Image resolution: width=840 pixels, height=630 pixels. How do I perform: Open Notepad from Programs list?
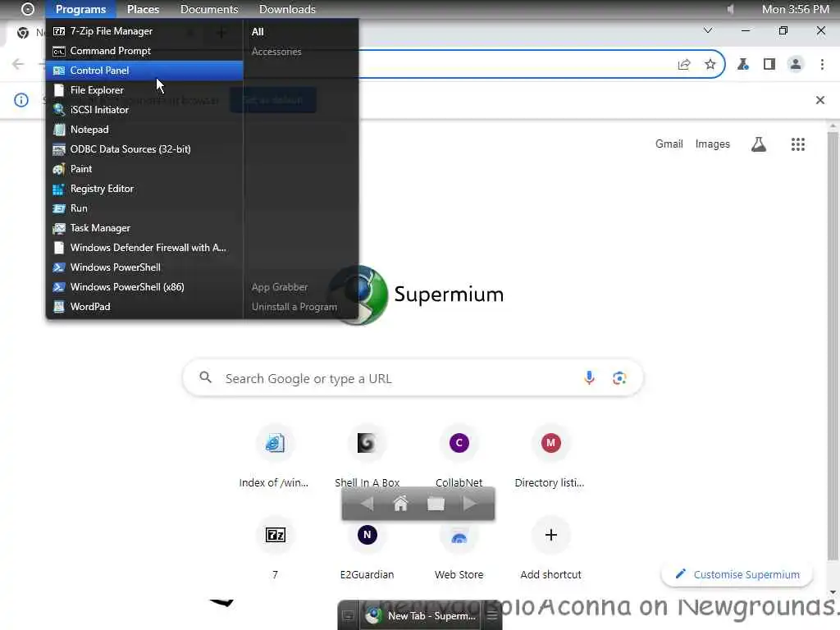(144, 130)
